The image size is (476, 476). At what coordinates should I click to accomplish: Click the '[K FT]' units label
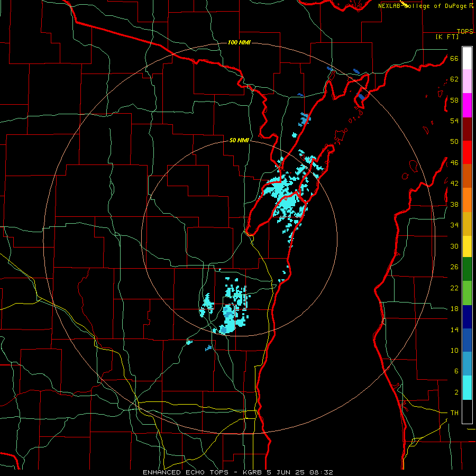tap(447, 37)
